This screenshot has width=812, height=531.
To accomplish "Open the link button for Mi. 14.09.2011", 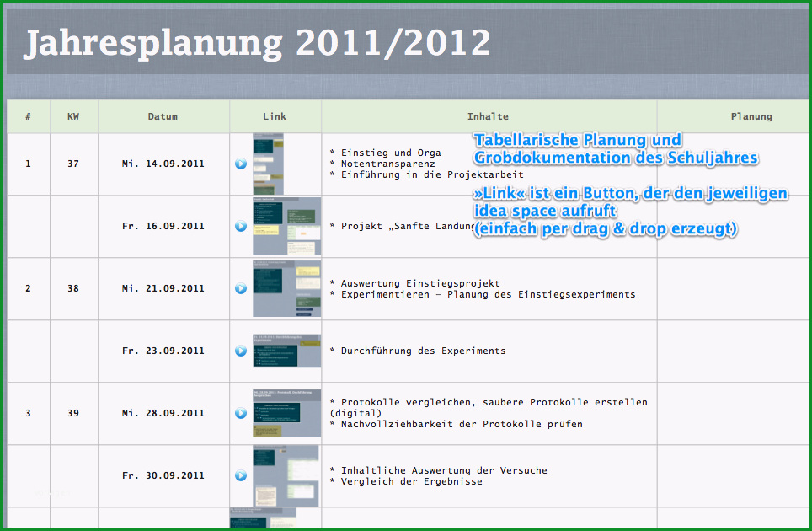I will pos(241,164).
